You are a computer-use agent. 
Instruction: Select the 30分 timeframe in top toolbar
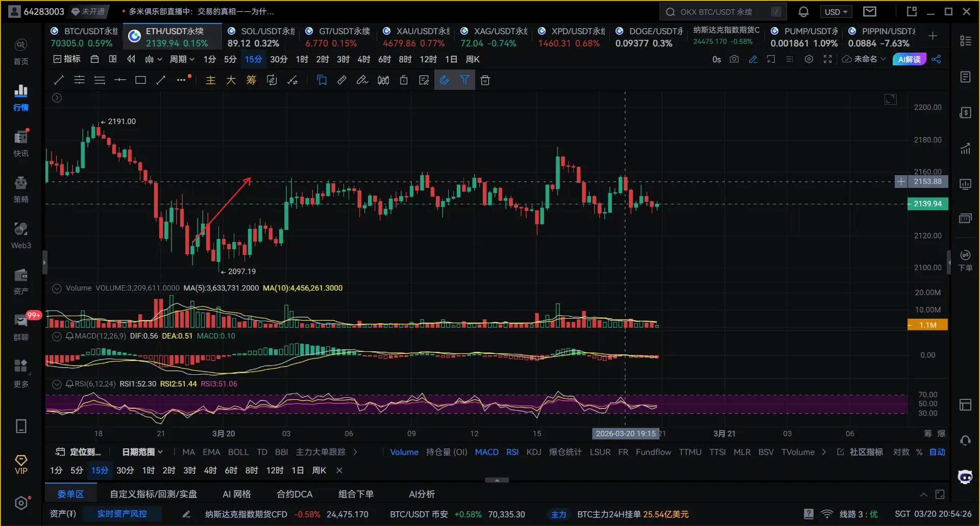tap(279, 59)
